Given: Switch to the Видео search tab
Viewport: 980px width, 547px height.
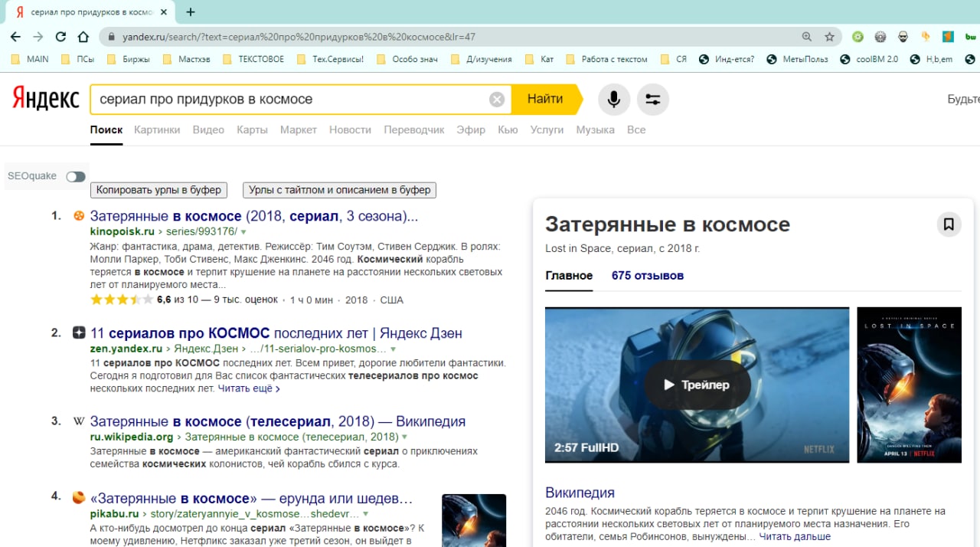Looking at the screenshot, I should 208,129.
